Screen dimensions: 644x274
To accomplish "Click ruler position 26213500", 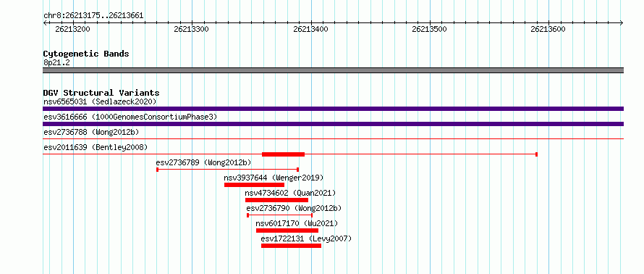I will point(429,29).
